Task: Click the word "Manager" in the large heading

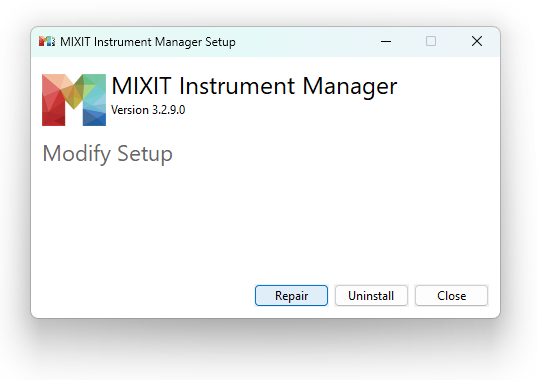Action: 350,87
